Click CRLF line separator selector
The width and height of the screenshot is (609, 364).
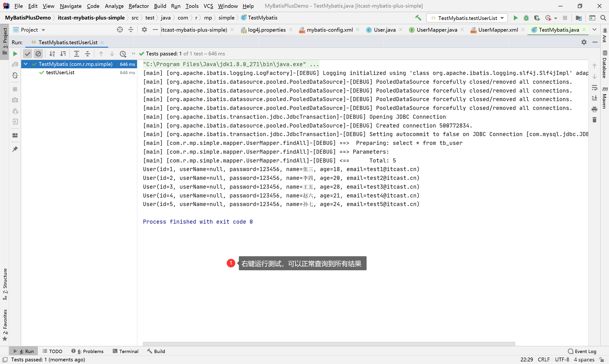click(544, 359)
